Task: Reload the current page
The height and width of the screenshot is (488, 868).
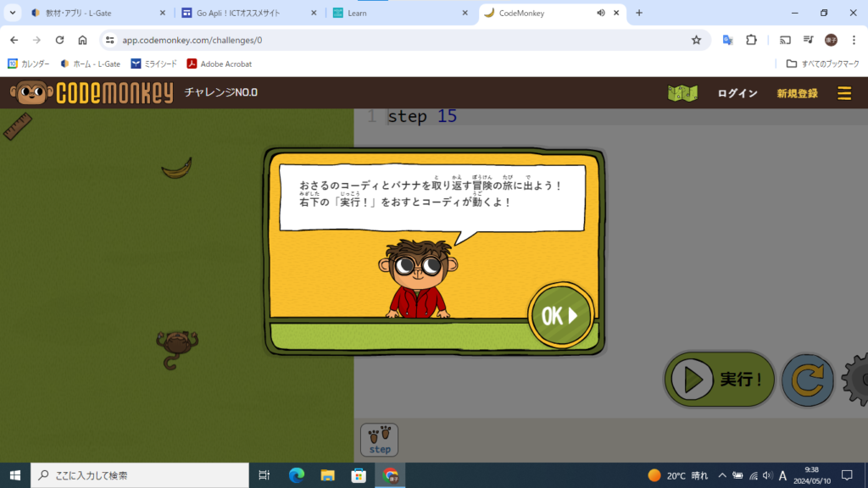Action: [x=60, y=40]
